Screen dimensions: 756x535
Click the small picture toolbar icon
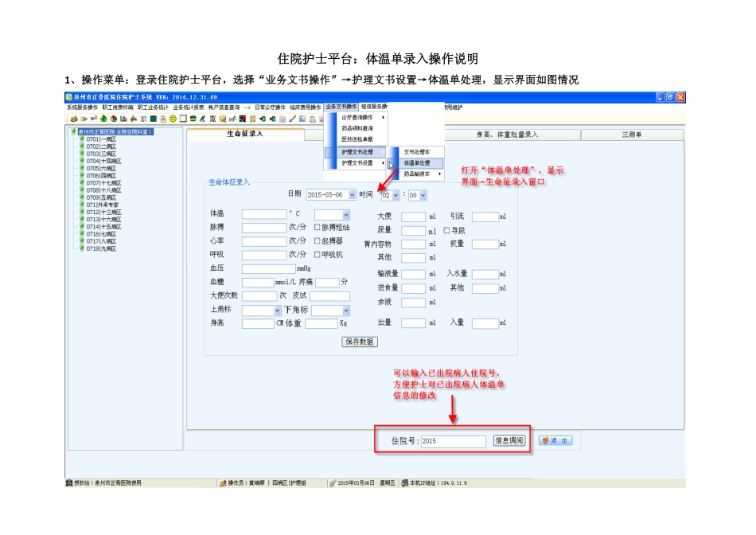[x=302, y=119]
